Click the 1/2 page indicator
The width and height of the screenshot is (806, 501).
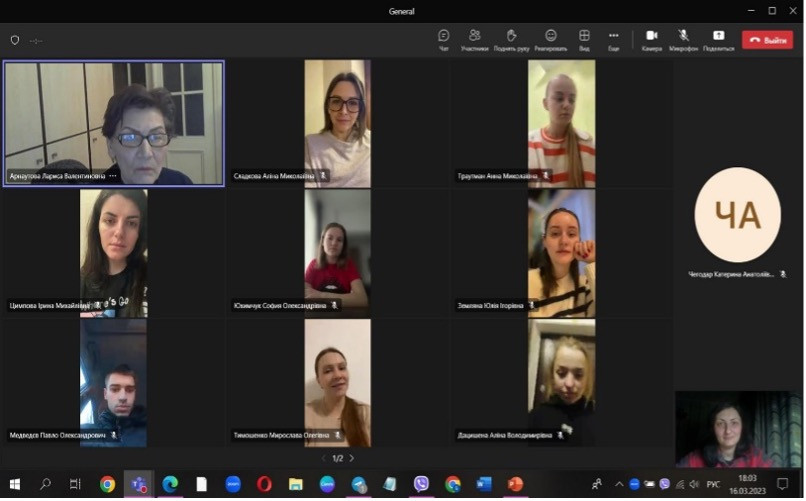338,458
